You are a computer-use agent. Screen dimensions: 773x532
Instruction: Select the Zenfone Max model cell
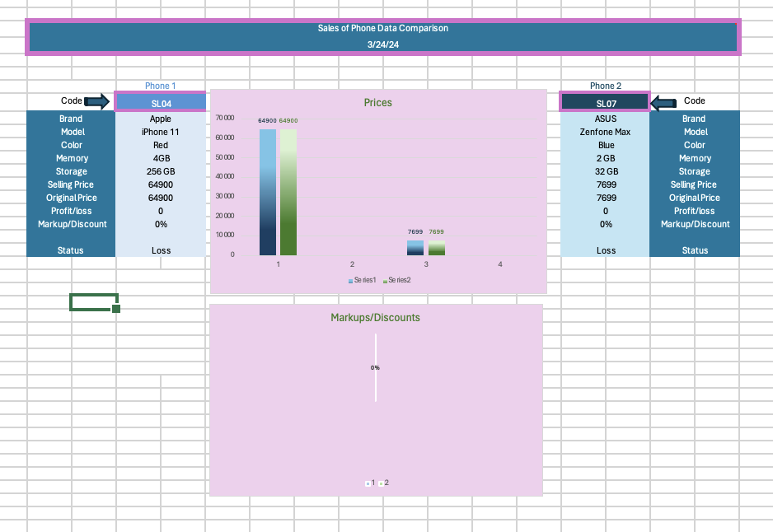[x=605, y=132]
